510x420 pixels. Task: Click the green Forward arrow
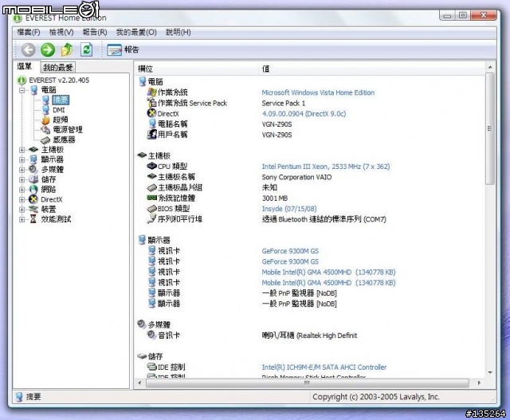pos(48,49)
